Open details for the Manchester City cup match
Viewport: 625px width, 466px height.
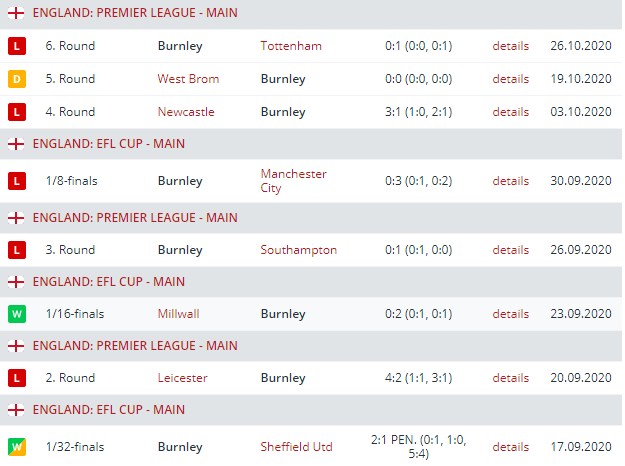coord(510,181)
